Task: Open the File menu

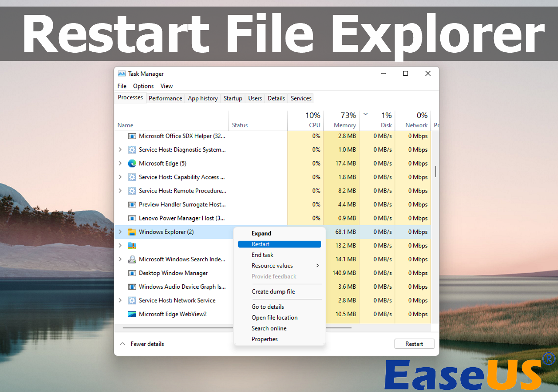Action: 122,86
